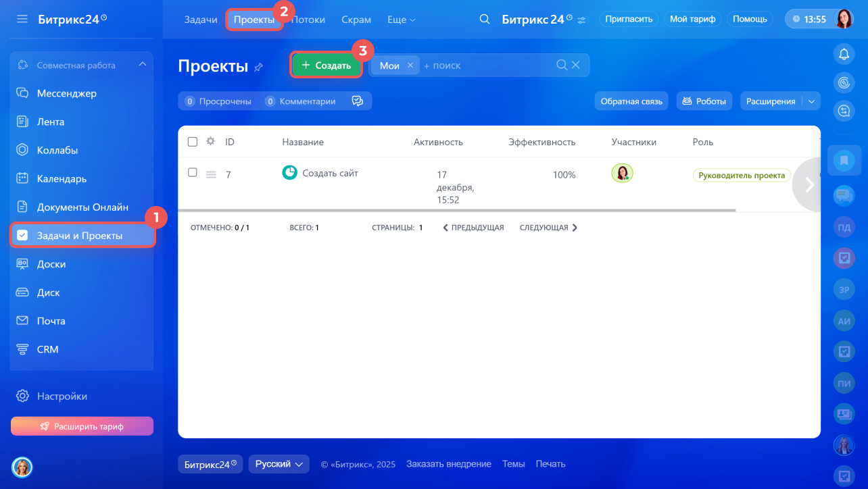Image resolution: width=868 pixels, height=489 pixels.
Task: Click the avatar at the sidebar bottom
Action: tap(22, 467)
